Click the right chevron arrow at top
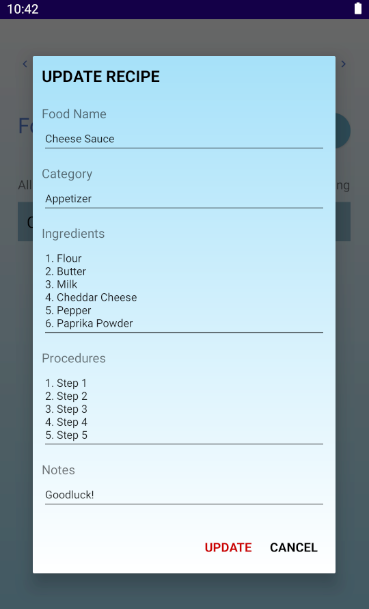The image size is (369, 609). click(343, 64)
